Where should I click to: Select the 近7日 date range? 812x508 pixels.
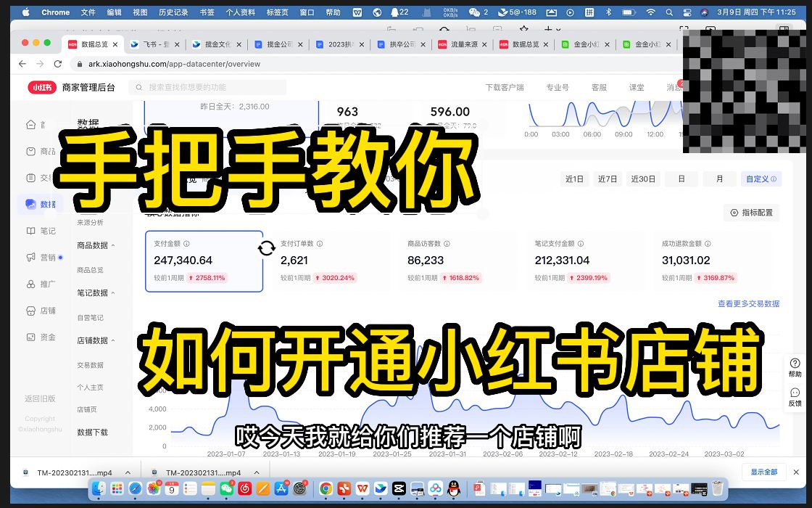[608, 179]
